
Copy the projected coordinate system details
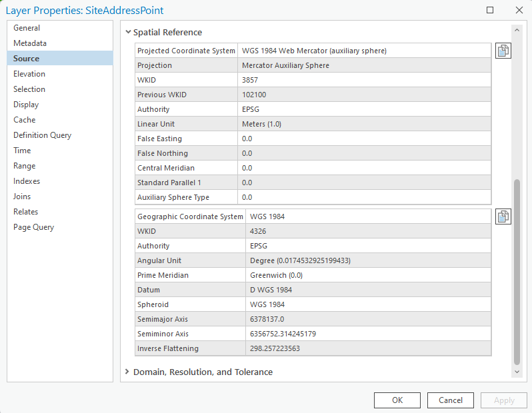503,51
